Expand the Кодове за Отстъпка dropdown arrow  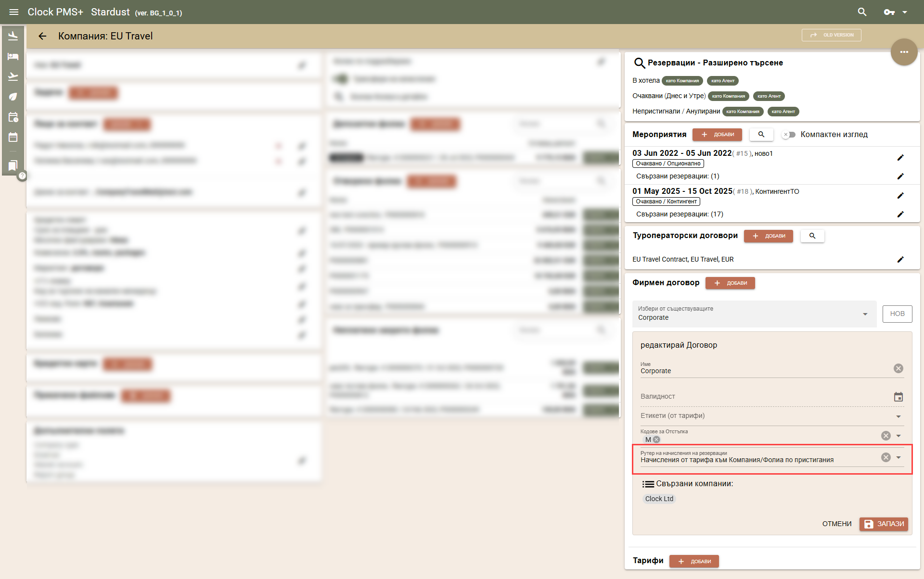[898, 436]
